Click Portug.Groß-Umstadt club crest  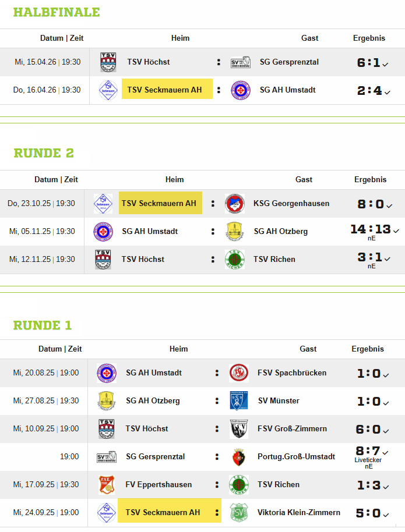239,457
